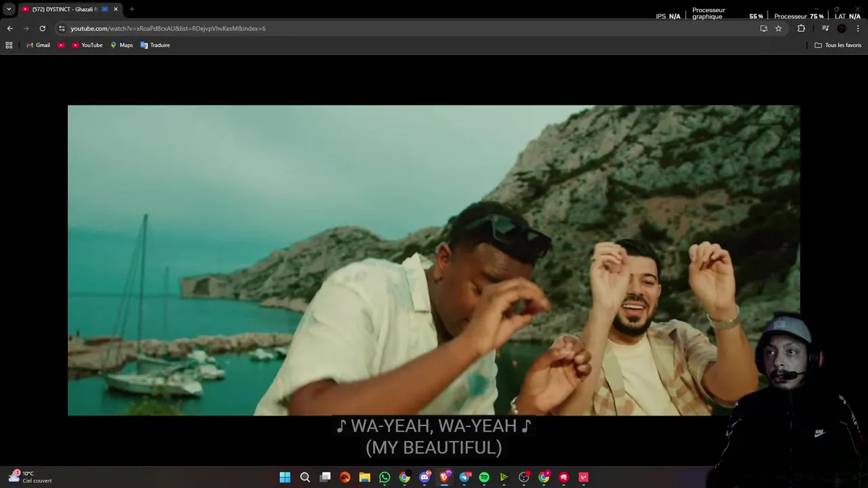This screenshot has width=868, height=488.
Task: Open the Chrome icon next to OBS
Action: [x=544, y=477]
